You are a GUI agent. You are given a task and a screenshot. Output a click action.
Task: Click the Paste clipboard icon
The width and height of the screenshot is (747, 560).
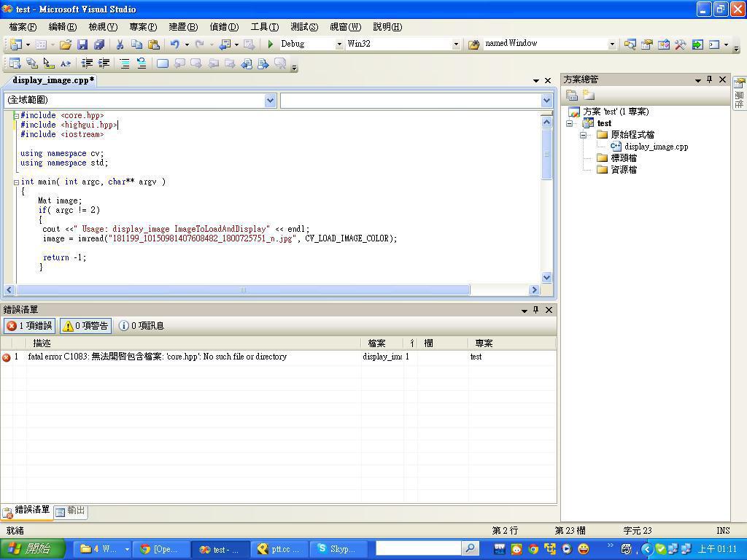click(x=153, y=44)
